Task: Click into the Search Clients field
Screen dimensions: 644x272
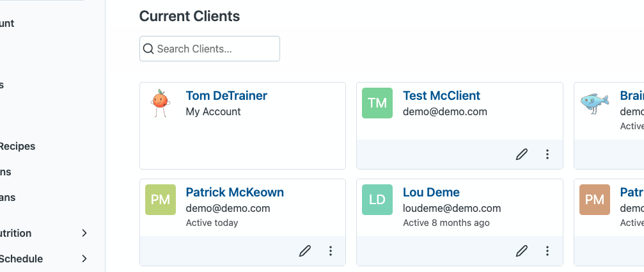Action: tap(210, 49)
